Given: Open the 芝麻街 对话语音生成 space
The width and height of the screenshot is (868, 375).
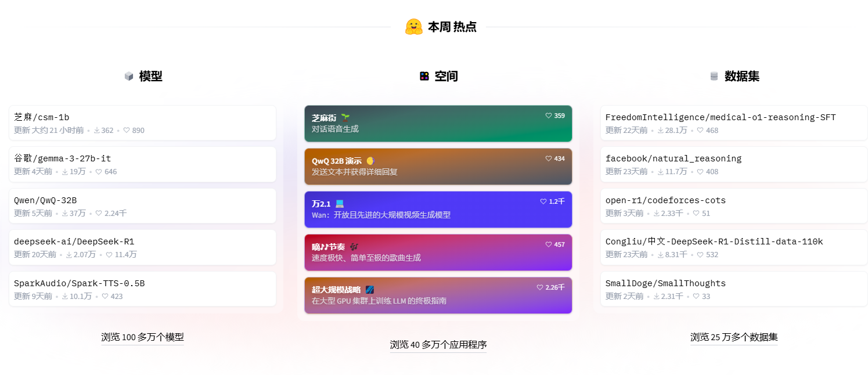Looking at the screenshot, I should (438, 124).
